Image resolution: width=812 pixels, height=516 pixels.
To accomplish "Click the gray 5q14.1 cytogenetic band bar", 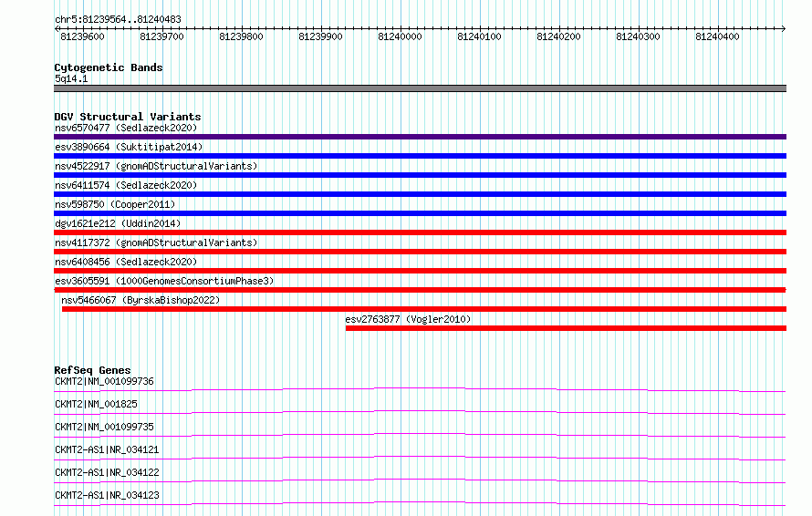I will pos(420,88).
